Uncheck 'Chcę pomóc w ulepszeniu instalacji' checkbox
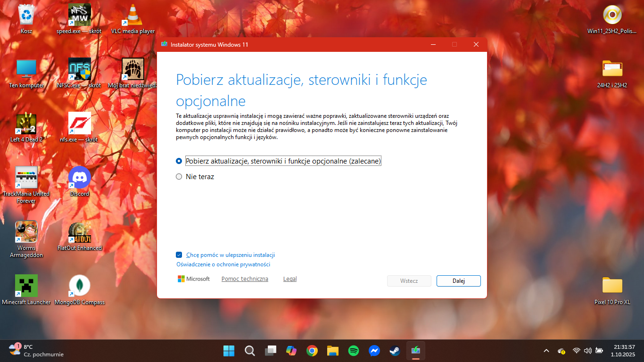 coord(179,255)
